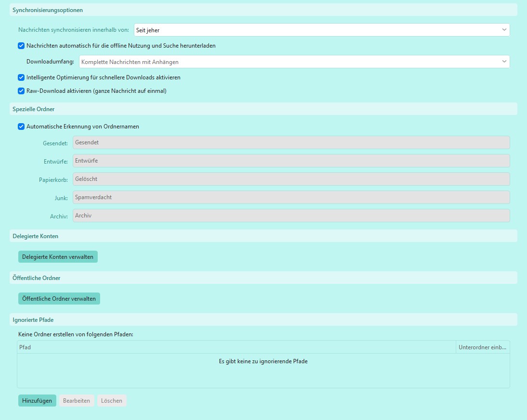Uncheck "Automatische Erkennung von Ordnernamen"
Screen dimensions: 527x420
[21, 126]
